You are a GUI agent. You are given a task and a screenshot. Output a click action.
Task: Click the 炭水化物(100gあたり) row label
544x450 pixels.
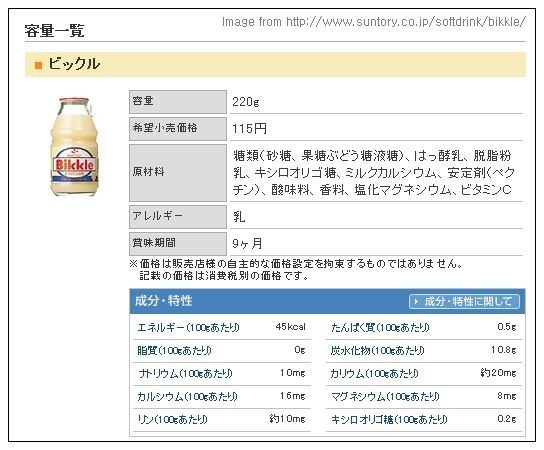click(x=377, y=350)
